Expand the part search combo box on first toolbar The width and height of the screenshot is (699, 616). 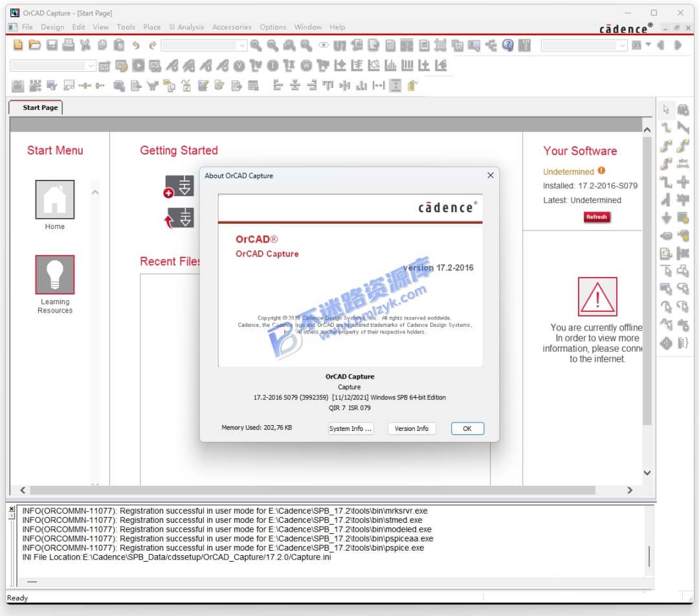point(241,45)
